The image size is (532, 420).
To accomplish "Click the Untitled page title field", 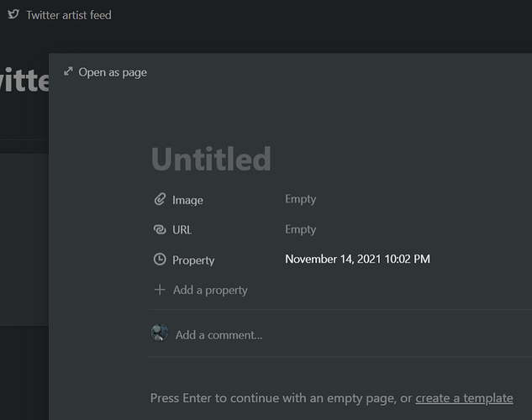I will pos(211,159).
